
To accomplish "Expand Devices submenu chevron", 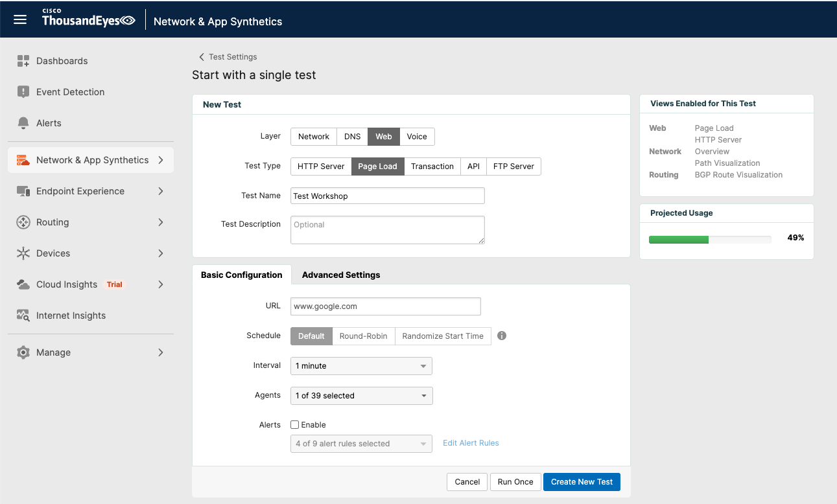I will click(x=161, y=253).
